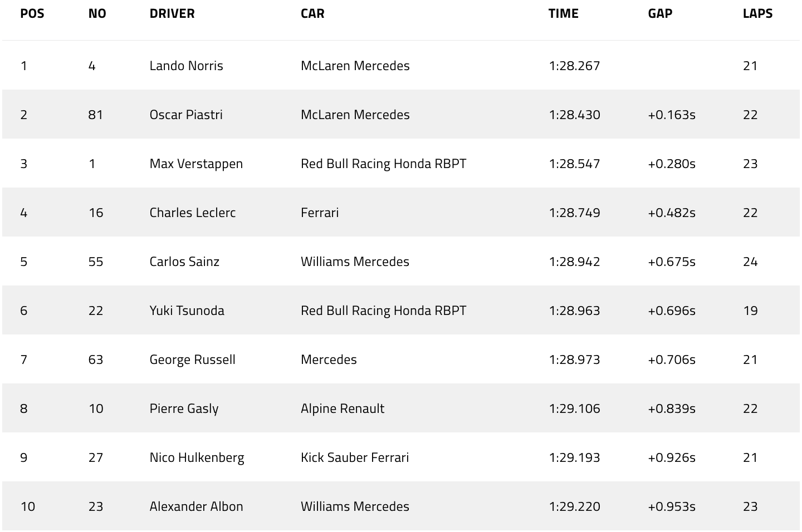Click Charles Leclerc driver name
Viewport: 802px width, 532px height.
pyautogui.click(x=193, y=213)
